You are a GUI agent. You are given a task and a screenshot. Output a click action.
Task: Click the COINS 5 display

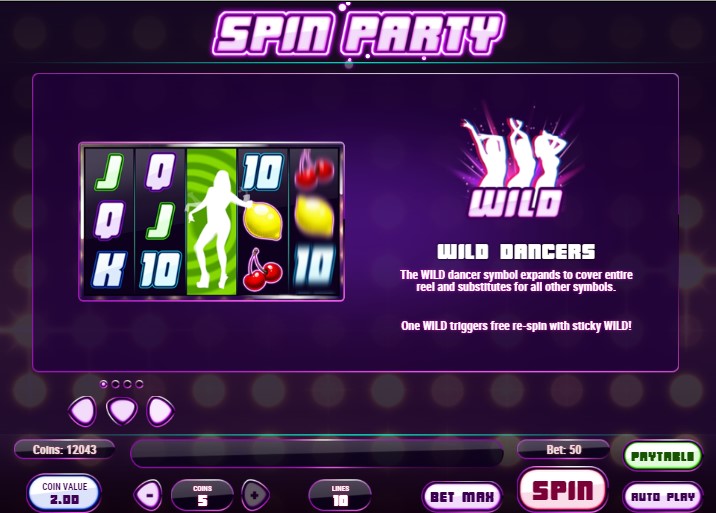point(202,495)
